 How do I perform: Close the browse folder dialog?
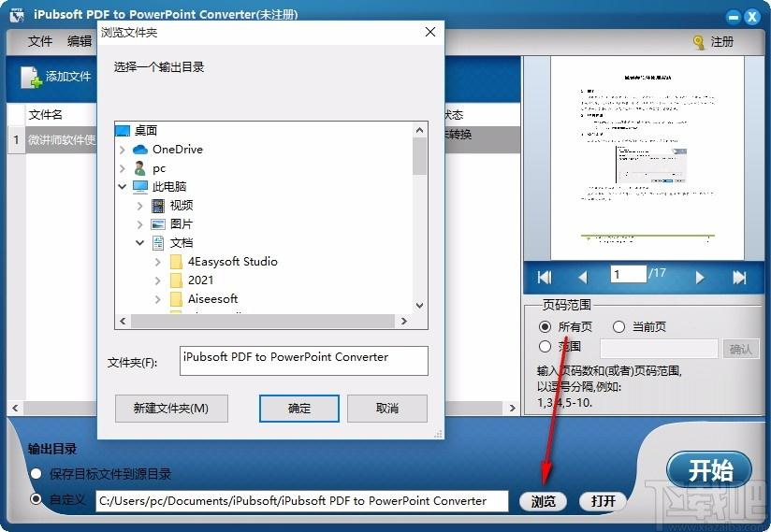pyautogui.click(x=430, y=32)
